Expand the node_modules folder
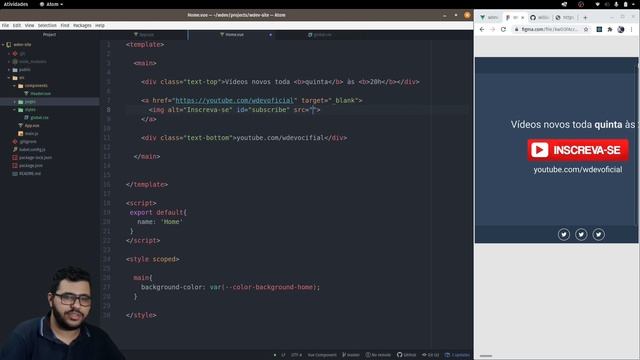Screen dimensions: 640x360 click(x=9, y=62)
